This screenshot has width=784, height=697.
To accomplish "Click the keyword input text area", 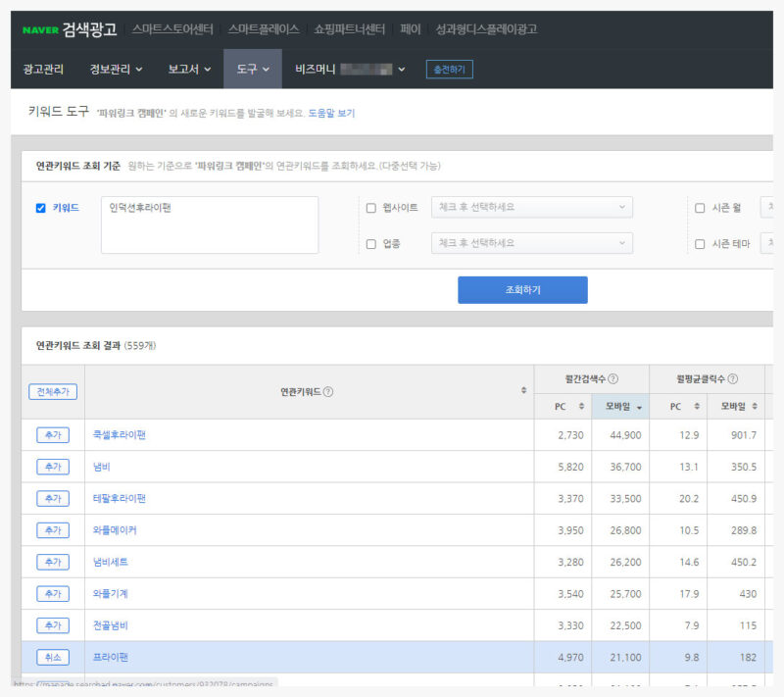I will point(210,225).
